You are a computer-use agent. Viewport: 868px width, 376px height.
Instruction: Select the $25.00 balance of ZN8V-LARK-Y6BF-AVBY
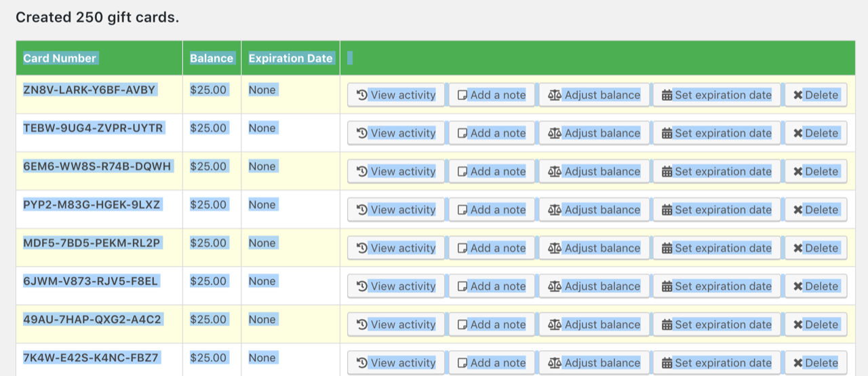(x=208, y=90)
